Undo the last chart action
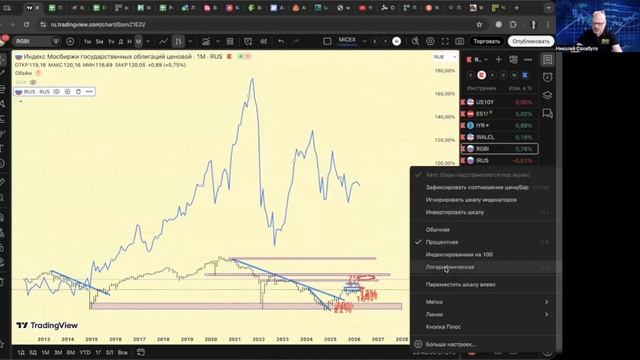640x360 pixels. click(x=281, y=41)
